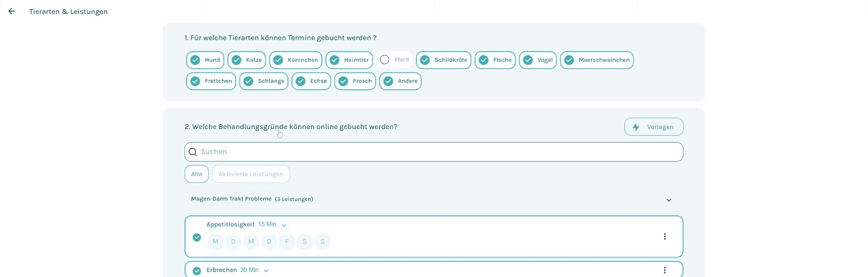Collapse the Magen-Darm Trakt Probleme section
The height and width of the screenshot is (277, 868).
[669, 200]
